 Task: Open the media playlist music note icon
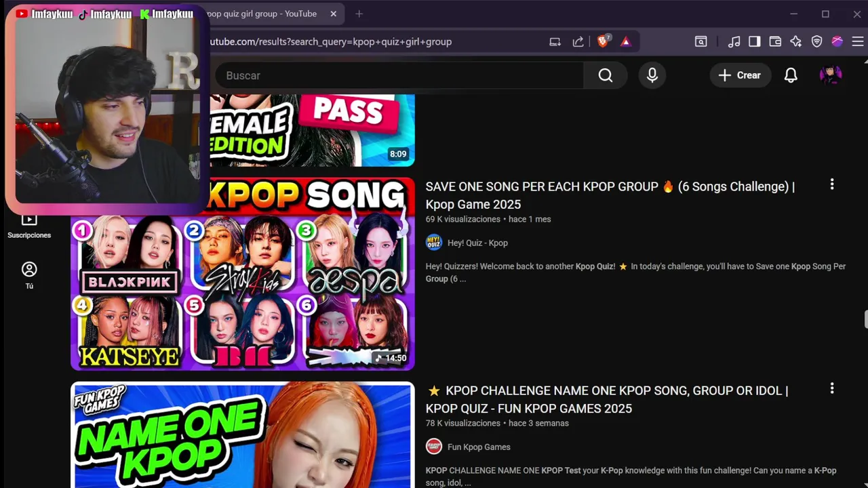(734, 41)
